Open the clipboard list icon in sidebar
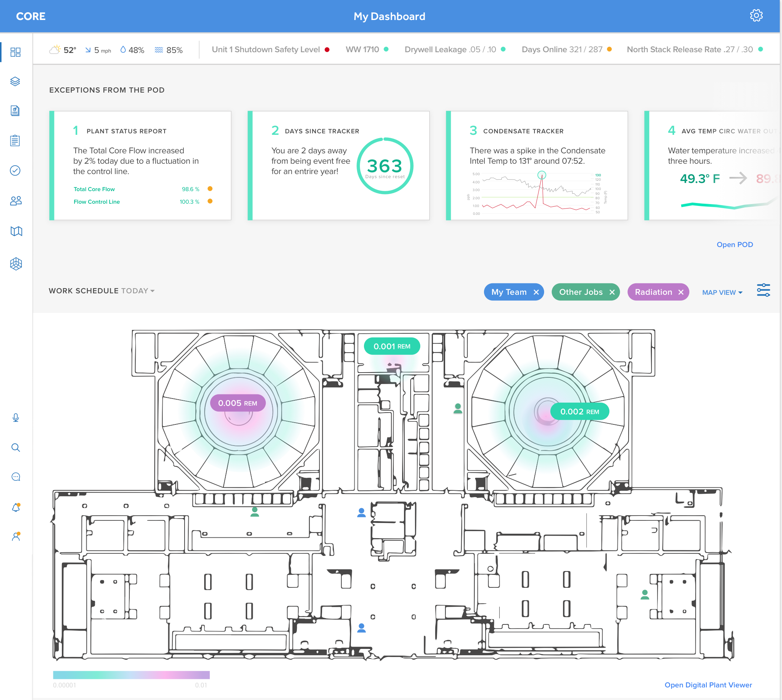This screenshot has height=700, width=782. 16,140
